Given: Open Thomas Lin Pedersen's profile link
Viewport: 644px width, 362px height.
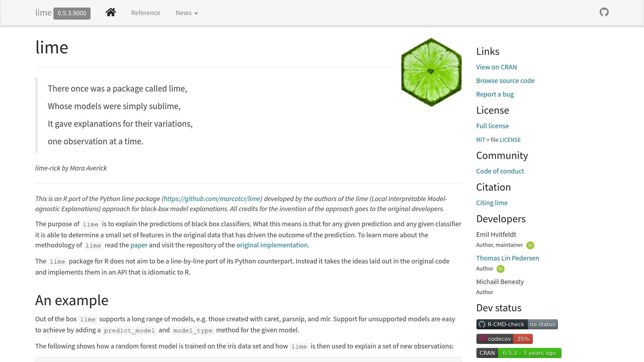Looking at the screenshot, I should click(507, 258).
